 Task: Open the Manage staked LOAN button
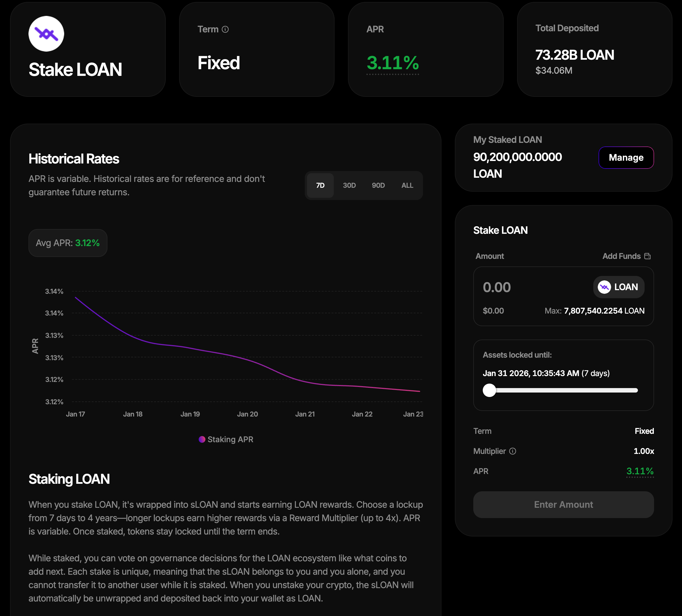coord(626,158)
